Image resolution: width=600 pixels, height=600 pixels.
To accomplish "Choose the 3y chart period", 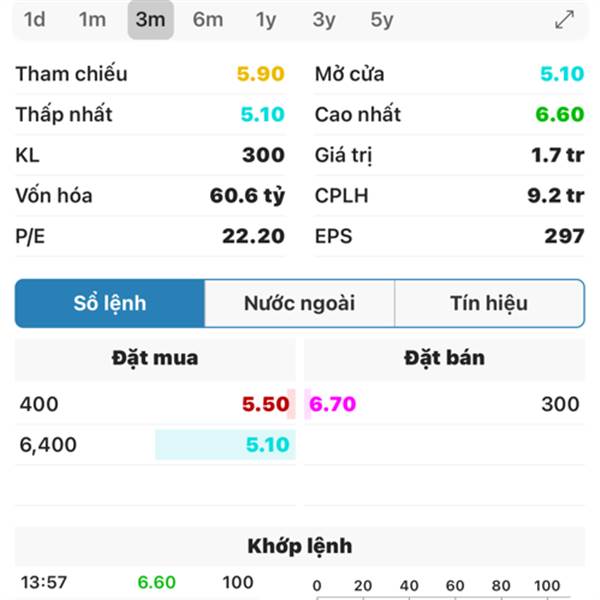I will point(324,20).
